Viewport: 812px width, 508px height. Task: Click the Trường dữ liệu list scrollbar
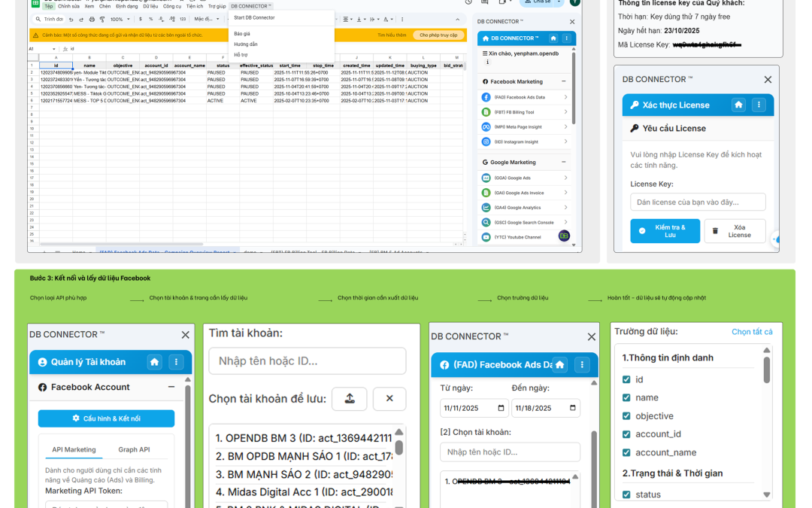point(767,370)
